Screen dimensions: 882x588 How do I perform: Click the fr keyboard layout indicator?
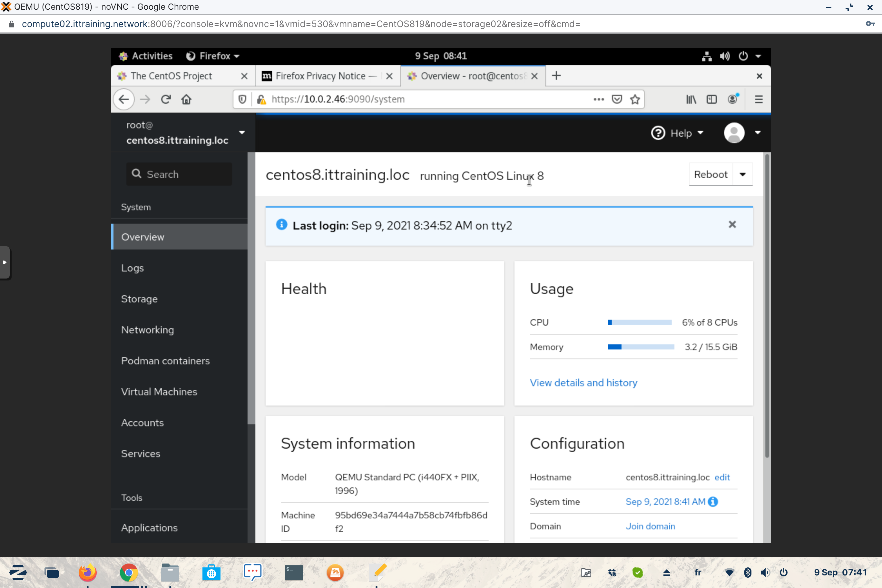(698, 572)
